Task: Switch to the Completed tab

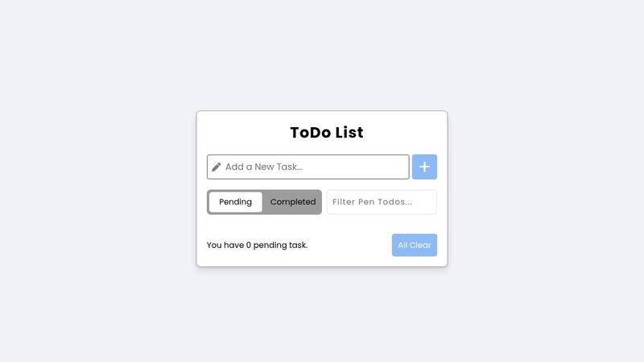Action: 293,202
